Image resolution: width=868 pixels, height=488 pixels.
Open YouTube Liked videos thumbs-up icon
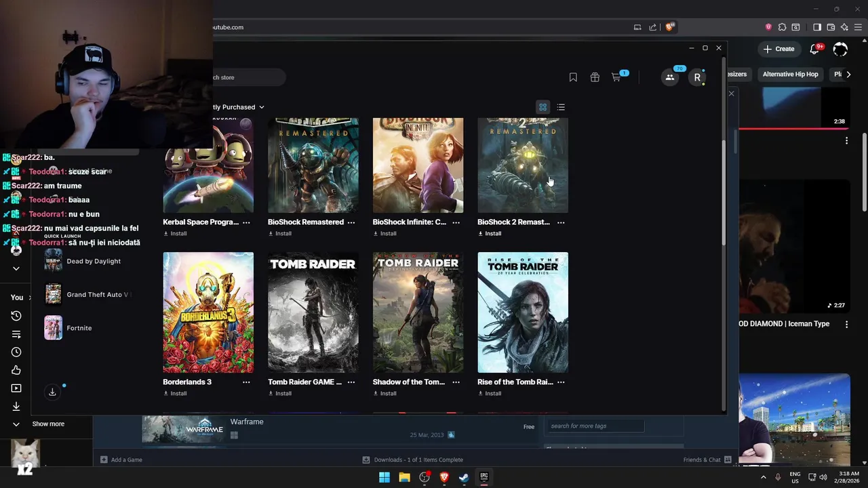tap(16, 370)
